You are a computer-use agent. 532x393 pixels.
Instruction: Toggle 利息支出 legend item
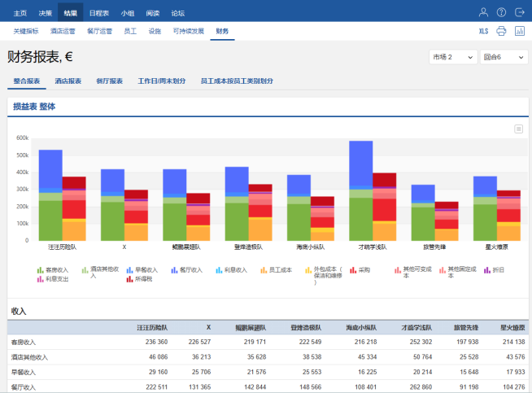coord(53,279)
